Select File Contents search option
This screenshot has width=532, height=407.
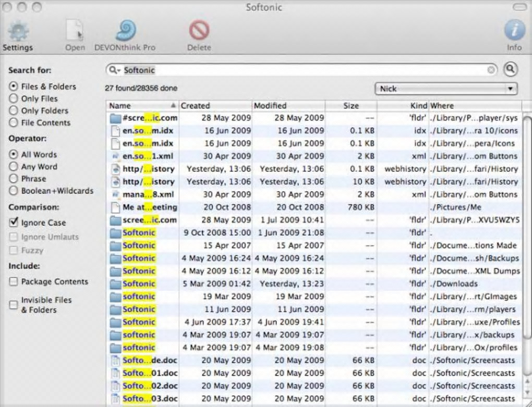[x=13, y=122]
